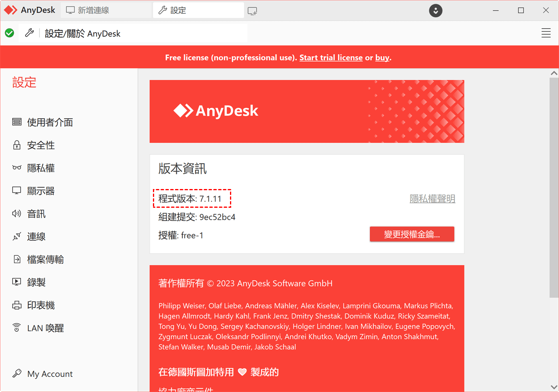559x392 pixels.
Task: Open a new session tab icon
Action: tap(252, 11)
